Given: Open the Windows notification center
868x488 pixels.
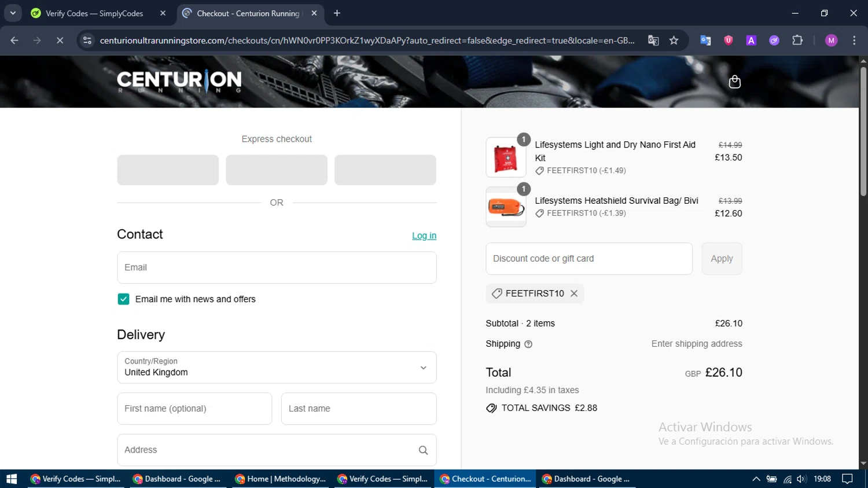Looking at the screenshot, I should (847, 479).
